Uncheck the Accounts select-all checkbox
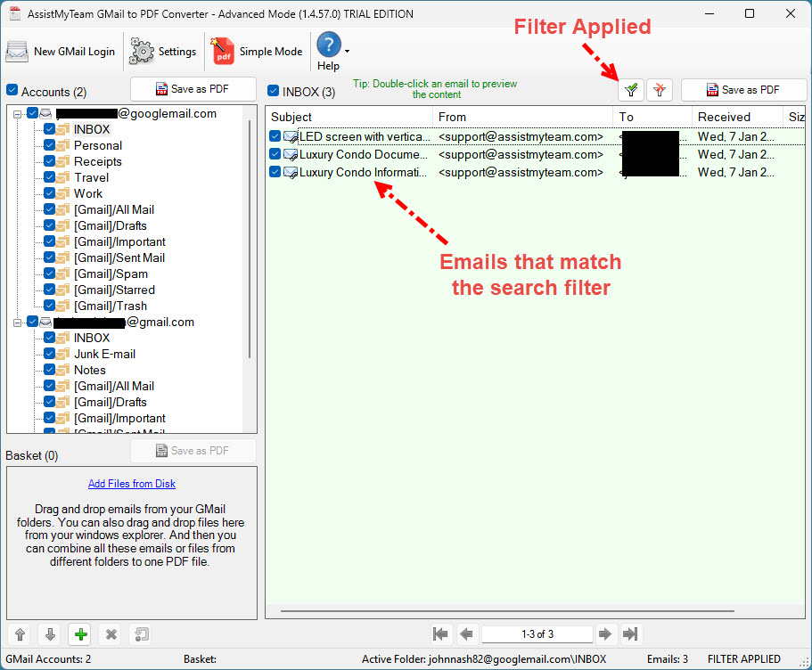 click(x=12, y=91)
